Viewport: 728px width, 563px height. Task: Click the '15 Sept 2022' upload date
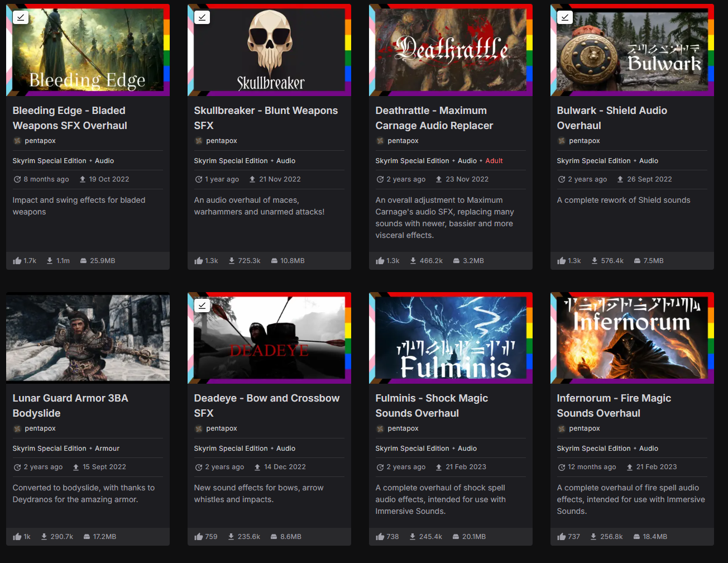[x=104, y=467]
